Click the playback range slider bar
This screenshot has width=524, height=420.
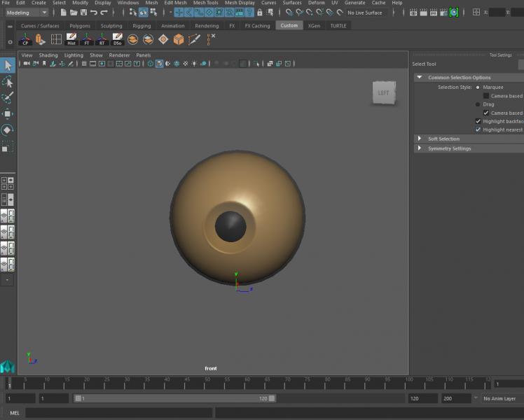[x=174, y=398]
